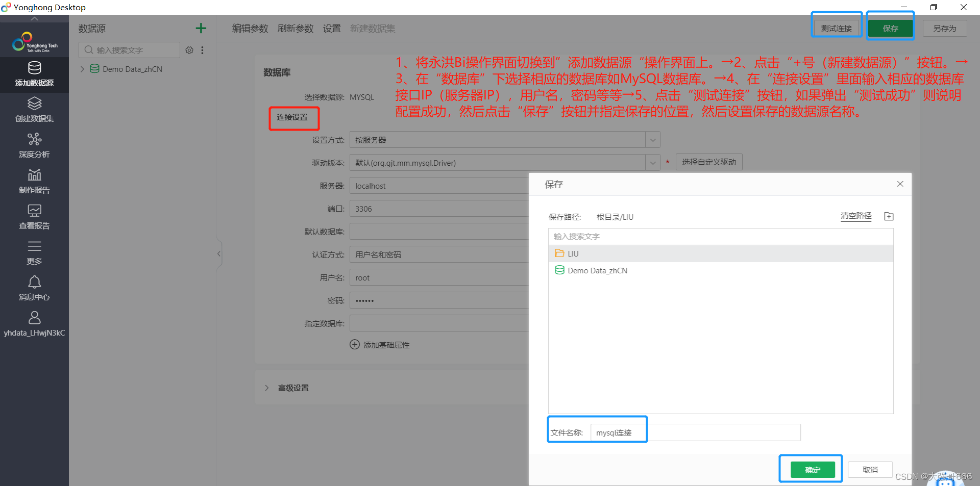Image resolution: width=980 pixels, height=486 pixels.
Task: Open the 查看报告 sidebar section
Action: [34, 217]
